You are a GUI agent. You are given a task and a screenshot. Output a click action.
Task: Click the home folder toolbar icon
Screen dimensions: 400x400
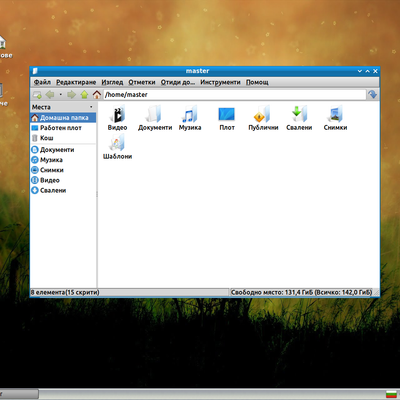pos(97,95)
